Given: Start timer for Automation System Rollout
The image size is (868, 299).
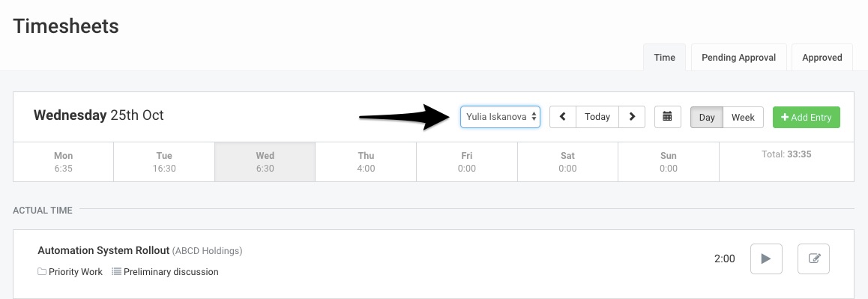Looking at the screenshot, I should pyautogui.click(x=766, y=259).
